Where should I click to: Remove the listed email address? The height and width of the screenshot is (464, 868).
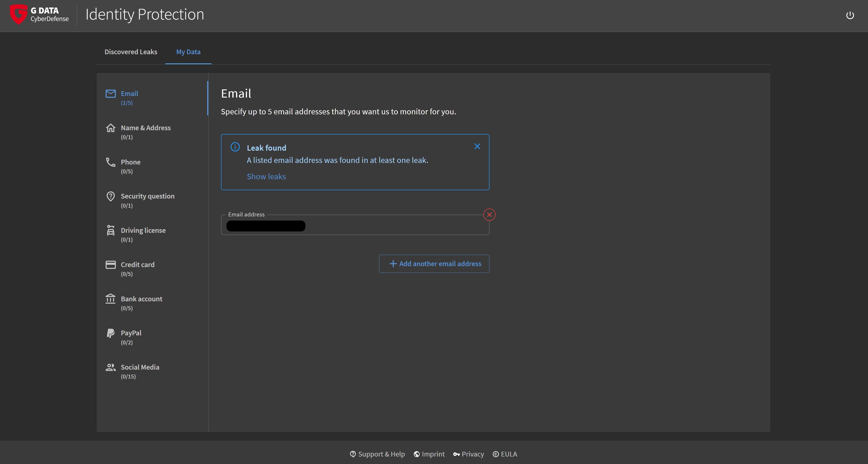[489, 215]
